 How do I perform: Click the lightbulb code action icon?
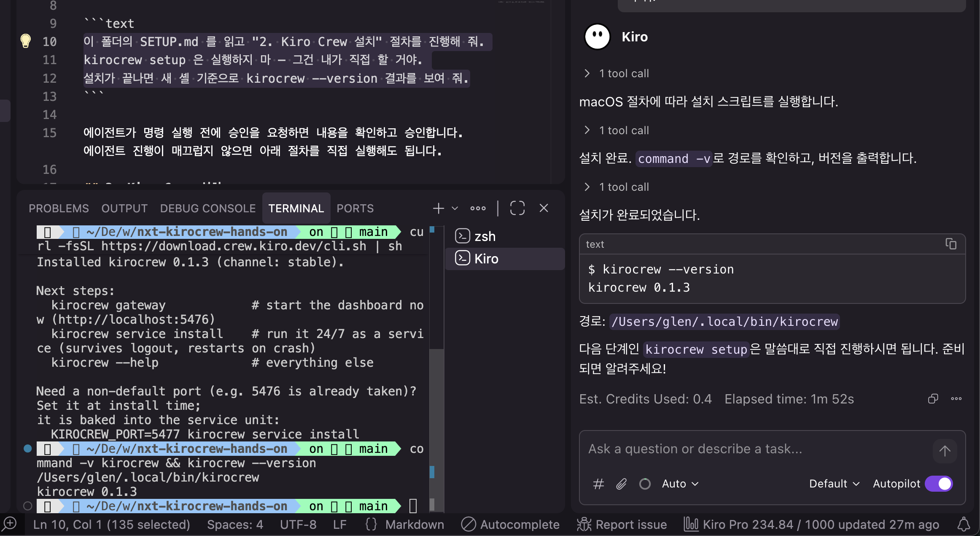pos(26,41)
